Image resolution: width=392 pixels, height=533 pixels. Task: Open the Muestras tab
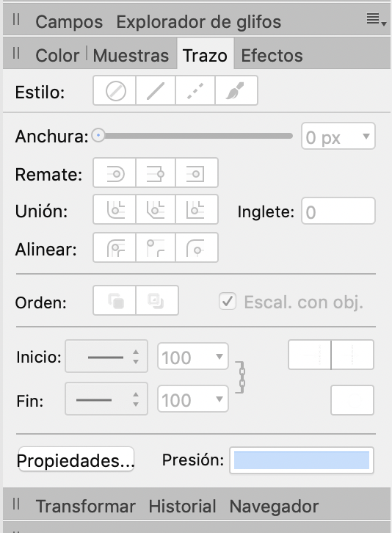(131, 55)
